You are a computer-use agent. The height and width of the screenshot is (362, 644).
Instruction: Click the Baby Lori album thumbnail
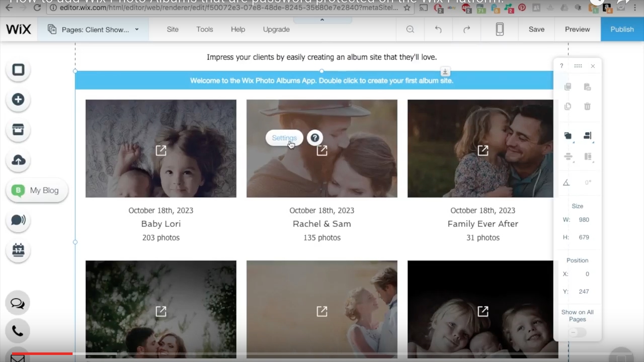click(x=161, y=148)
